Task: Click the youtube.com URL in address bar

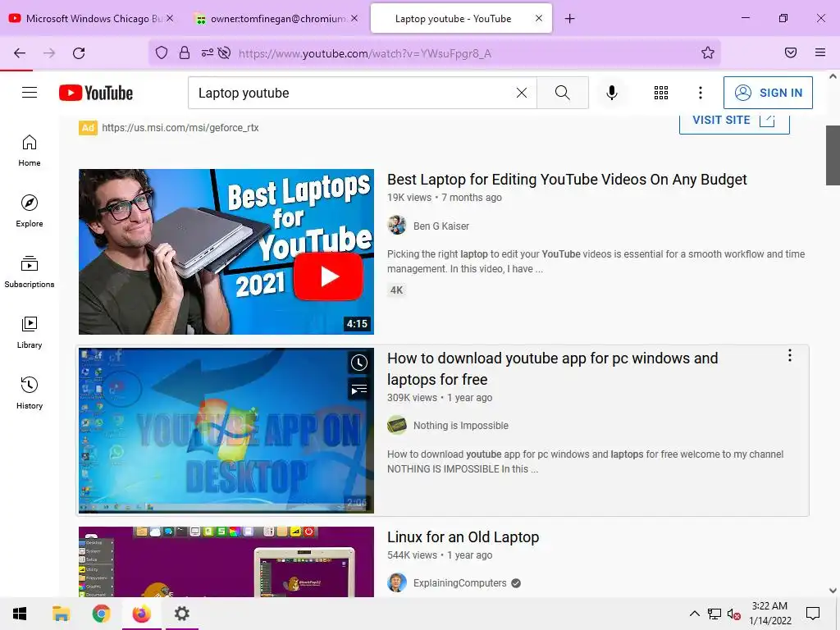Action: pyautogui.click(x=365, y=53)
